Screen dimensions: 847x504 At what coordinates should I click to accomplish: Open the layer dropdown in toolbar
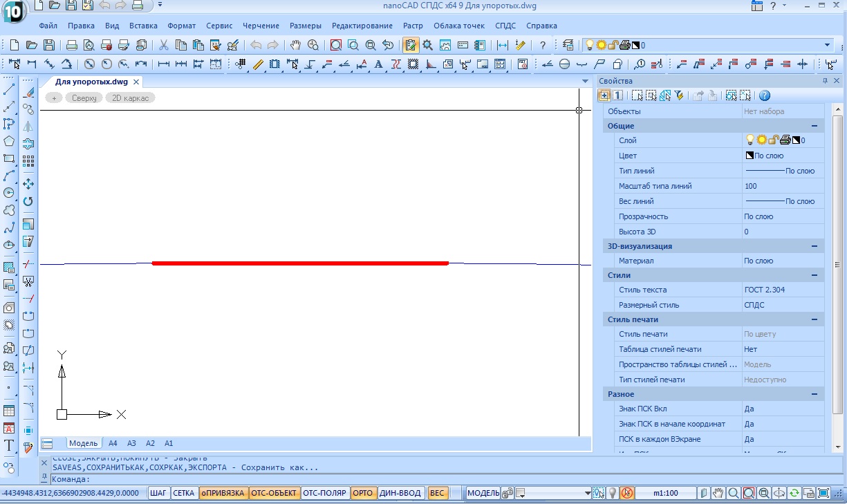(828, 45)
